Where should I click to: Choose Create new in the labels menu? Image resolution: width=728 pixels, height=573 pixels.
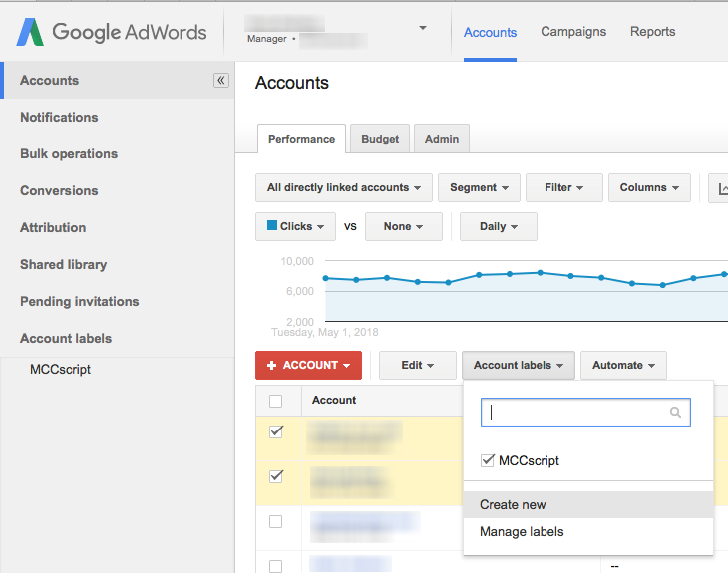[x=587, y=505]
